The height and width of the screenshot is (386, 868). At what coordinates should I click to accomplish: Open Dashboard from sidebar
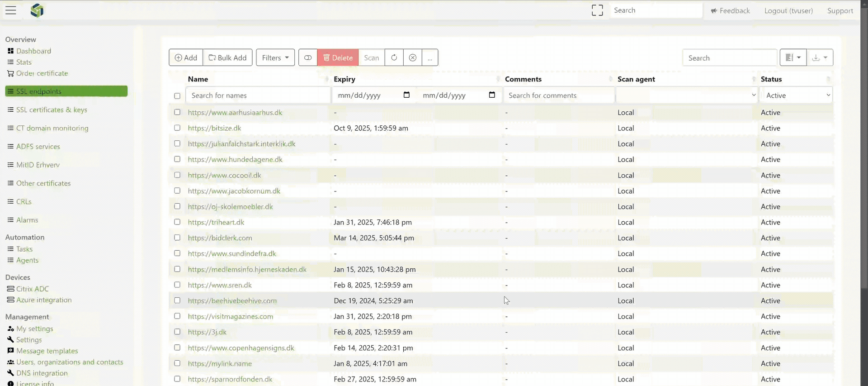coord(29,51)
